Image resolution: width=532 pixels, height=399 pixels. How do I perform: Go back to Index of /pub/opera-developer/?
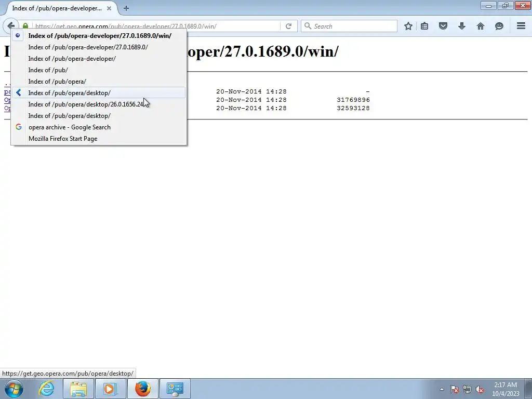coord(99,59)
